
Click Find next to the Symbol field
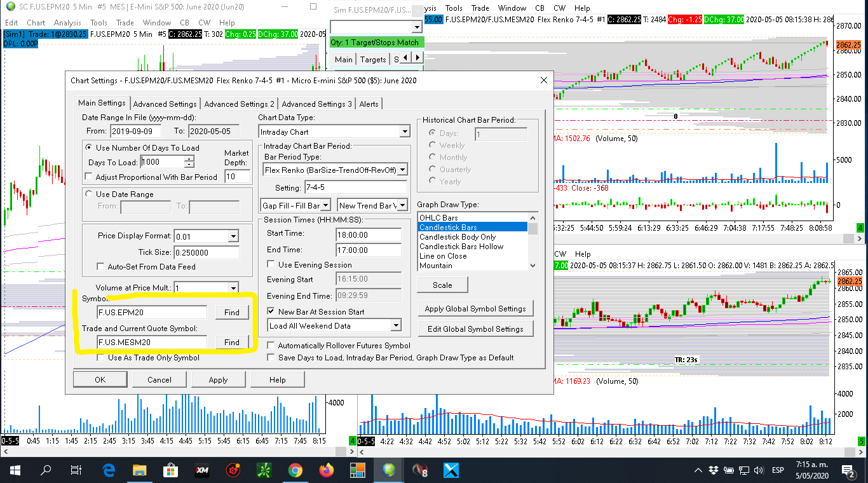tap(231, 312)
